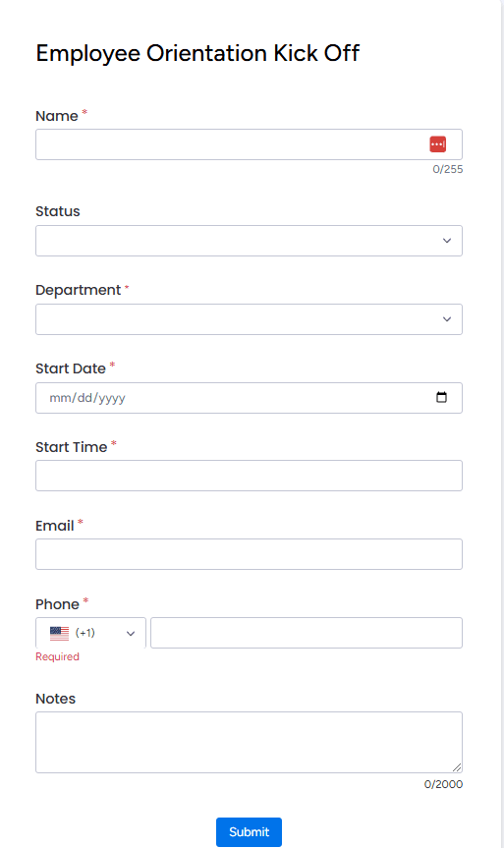This screenshot has height=848, width=504.
Task: Select the (+1) country code text
Action: (x=85, y=633)
